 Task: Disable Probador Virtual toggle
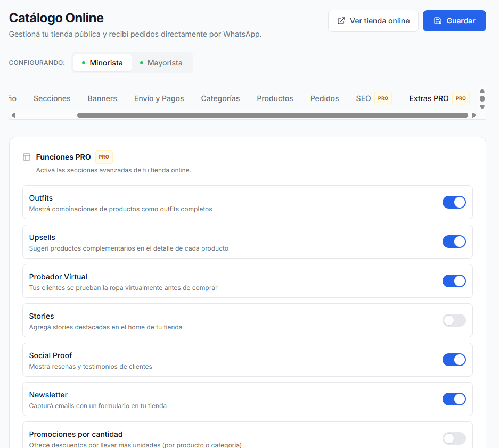(454, 281)
